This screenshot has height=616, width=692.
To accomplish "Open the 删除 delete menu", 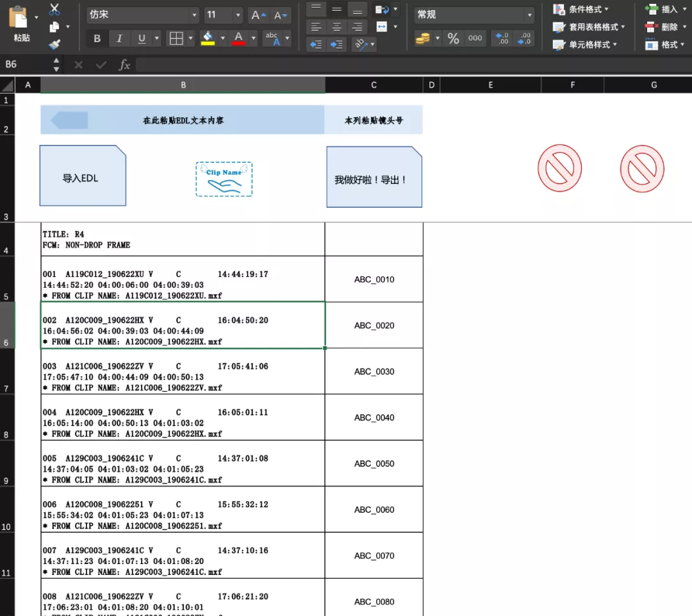I will (x=666, y=27).
